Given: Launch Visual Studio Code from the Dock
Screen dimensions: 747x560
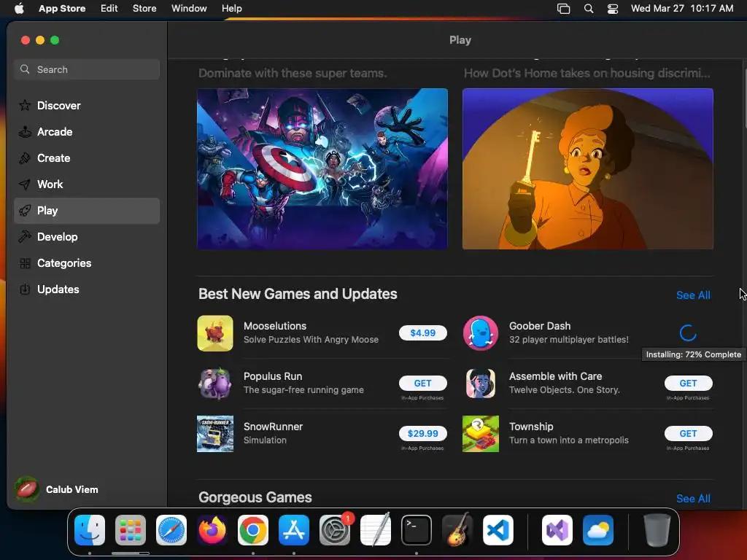Looking at the screenshot, I should click(498, 530).
